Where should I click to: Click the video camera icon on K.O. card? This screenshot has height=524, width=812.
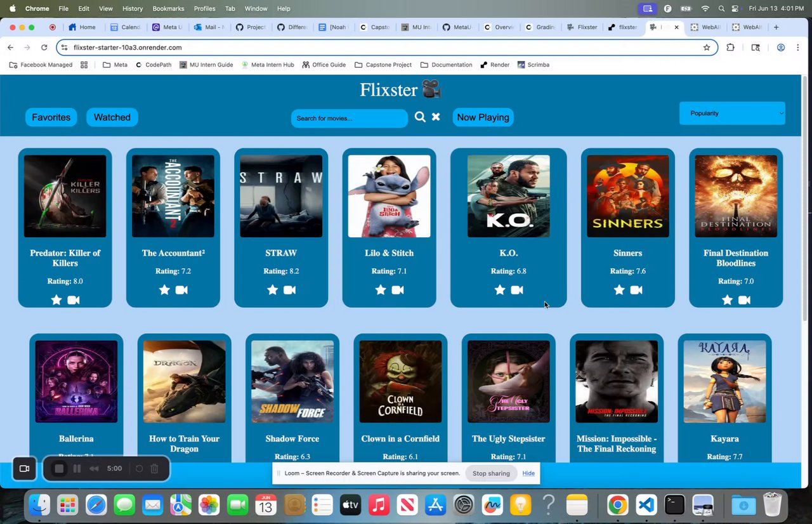pos(517,290)
